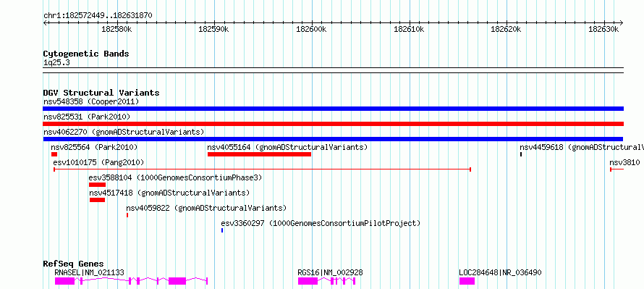Click the nsv548358 (Cooper2011) blue variant bar
The width and height of the screenshot is (644, 289).
coord(333,109)
